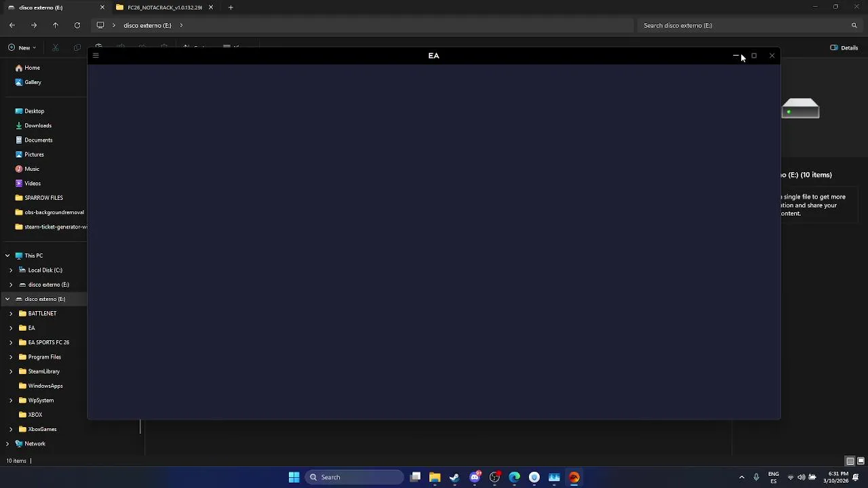Open File Explorer from taskbar
This screenshot has height=488, width=868.
[x=435, y=477]
